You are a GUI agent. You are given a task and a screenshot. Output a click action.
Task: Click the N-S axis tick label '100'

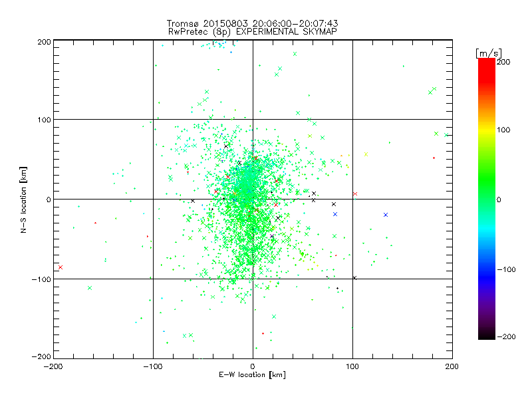coord(44,120)
